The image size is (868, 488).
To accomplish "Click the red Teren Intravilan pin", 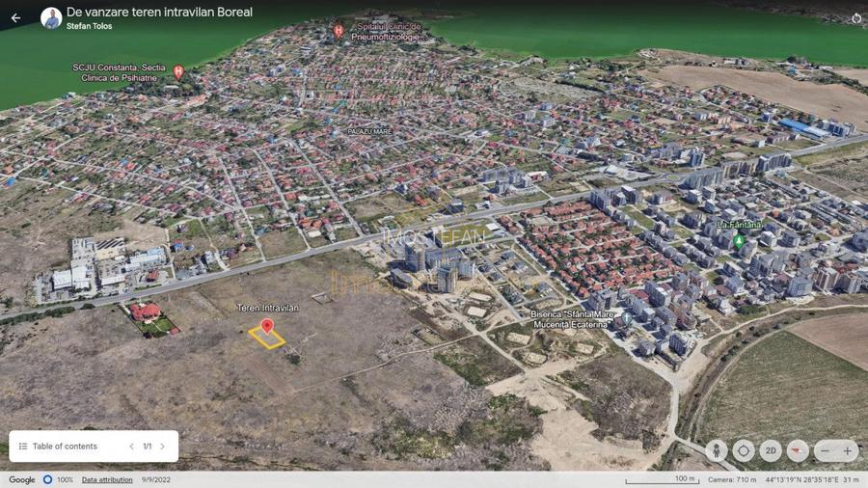I will [x=267, y=326].
